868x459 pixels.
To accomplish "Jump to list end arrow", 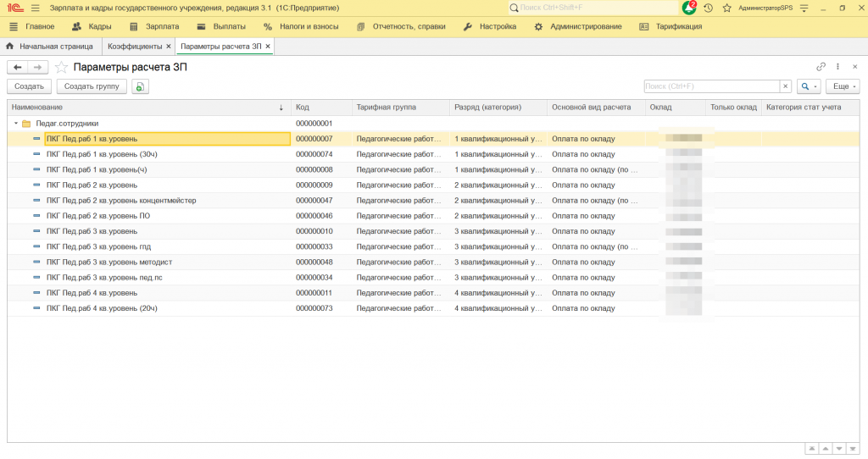I will pyautogui.click(x=853, y=449).
